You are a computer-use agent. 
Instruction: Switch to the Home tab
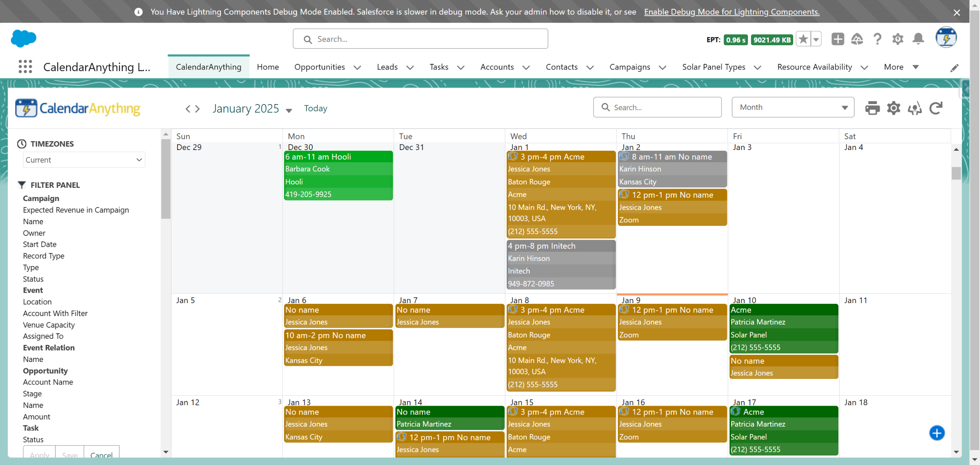pos(268,67)
